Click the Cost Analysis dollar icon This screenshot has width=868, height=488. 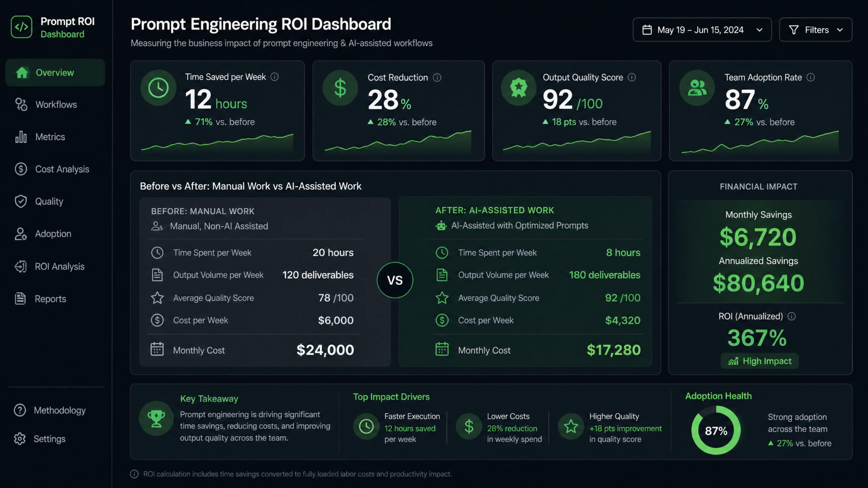(x=21, y=169)
